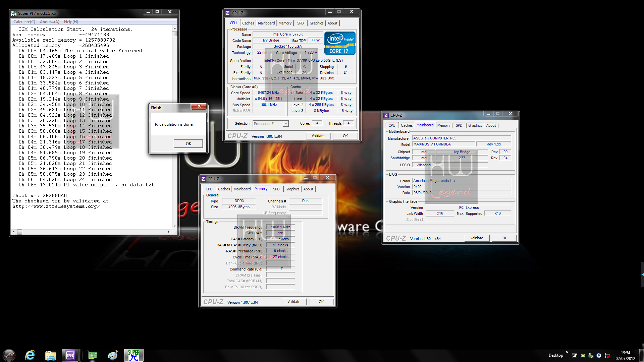Click Super PI horizontal scroll-left arrow
Screen dimensions: 644x362
[x=14, y=232]
